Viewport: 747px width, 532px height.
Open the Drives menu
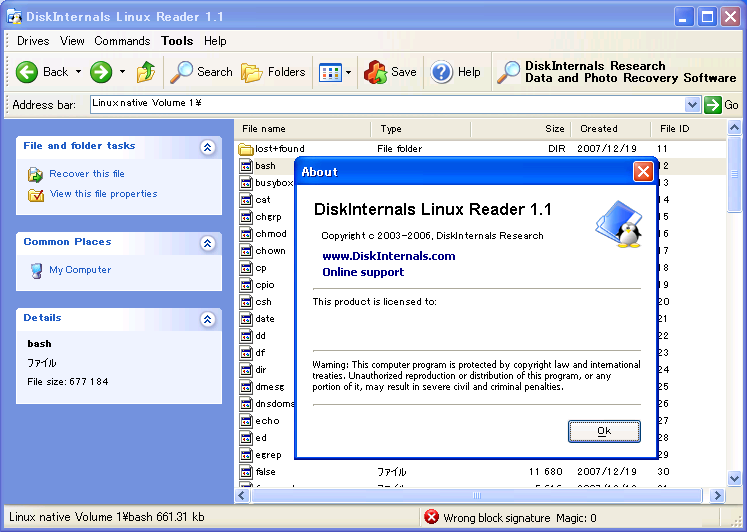coord(33,41)
